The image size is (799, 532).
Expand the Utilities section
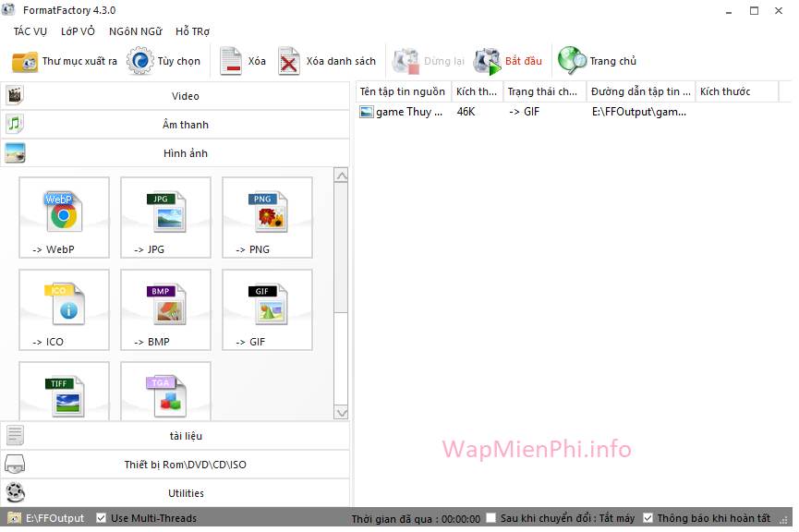(x=176, y=493)
